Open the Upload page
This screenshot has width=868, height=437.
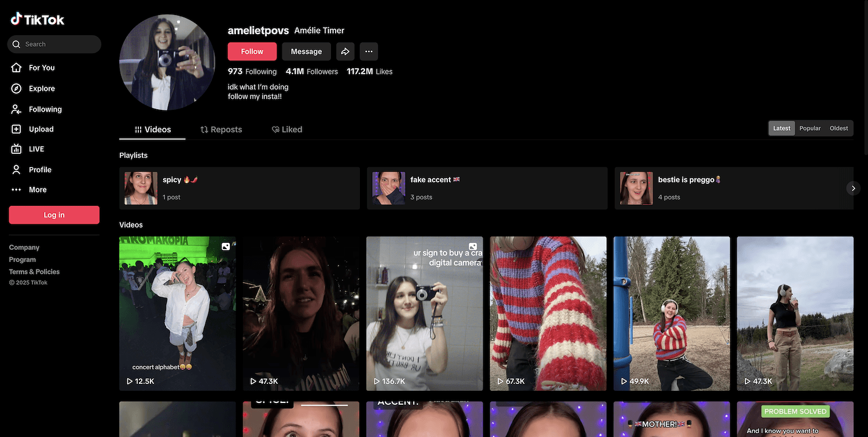tap(41, 129)
